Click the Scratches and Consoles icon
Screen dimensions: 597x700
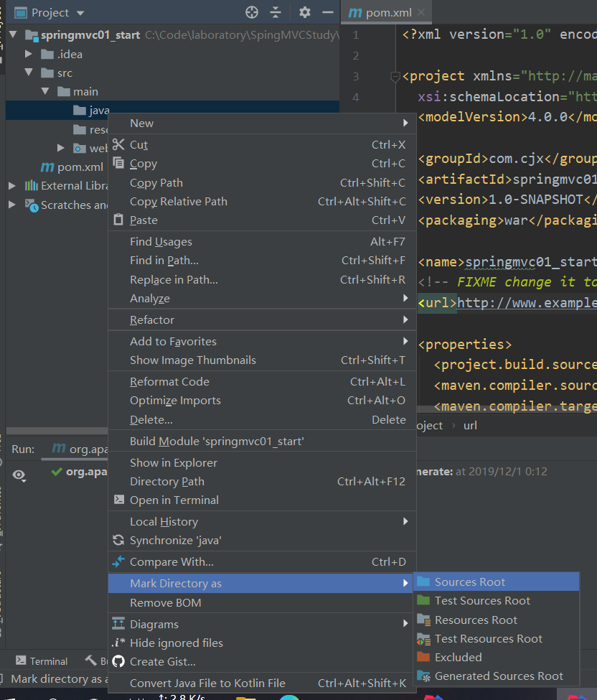(x=32, y=205)
